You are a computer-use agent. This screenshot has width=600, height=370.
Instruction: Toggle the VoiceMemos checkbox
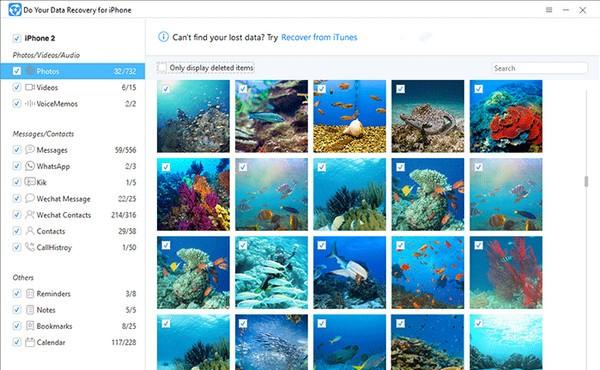[x=16, y=104]
